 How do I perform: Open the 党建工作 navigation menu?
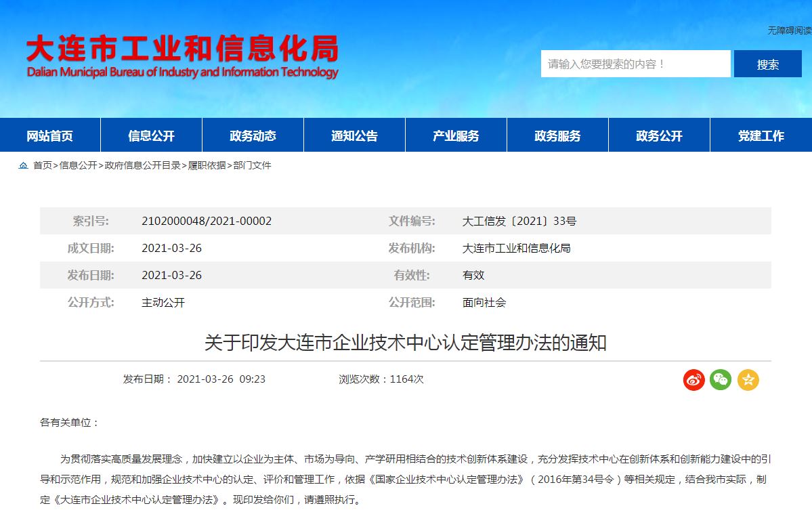[761, 135]
